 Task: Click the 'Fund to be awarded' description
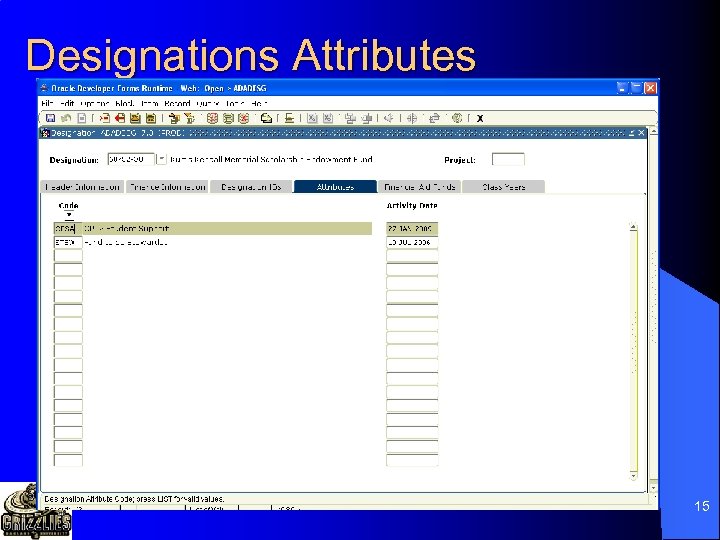pyautogui.click(x=126, y=242)
